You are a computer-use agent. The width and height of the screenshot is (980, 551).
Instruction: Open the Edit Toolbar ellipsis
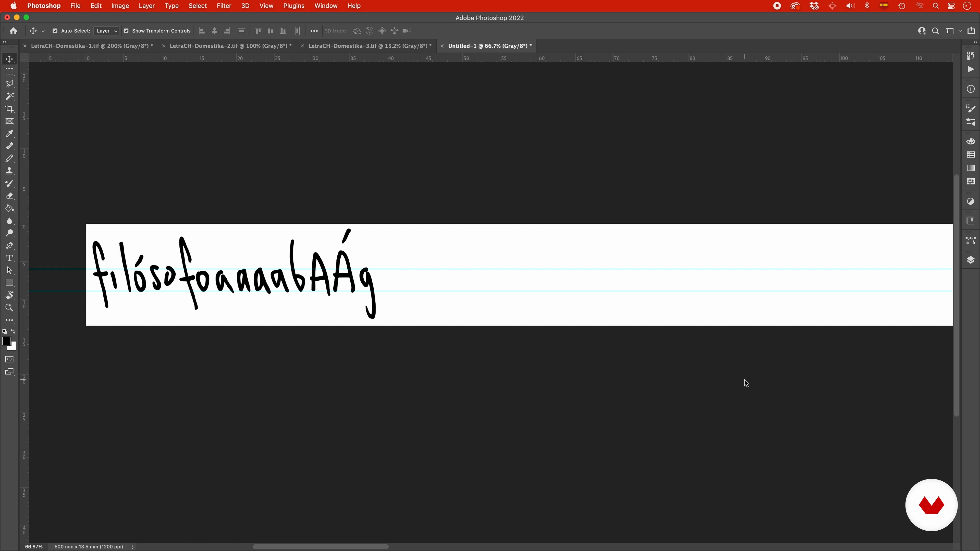[9, 321]
